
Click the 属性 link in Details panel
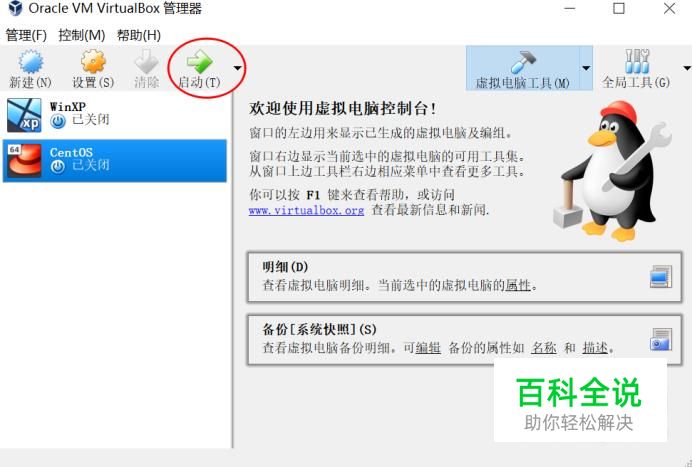518,285
